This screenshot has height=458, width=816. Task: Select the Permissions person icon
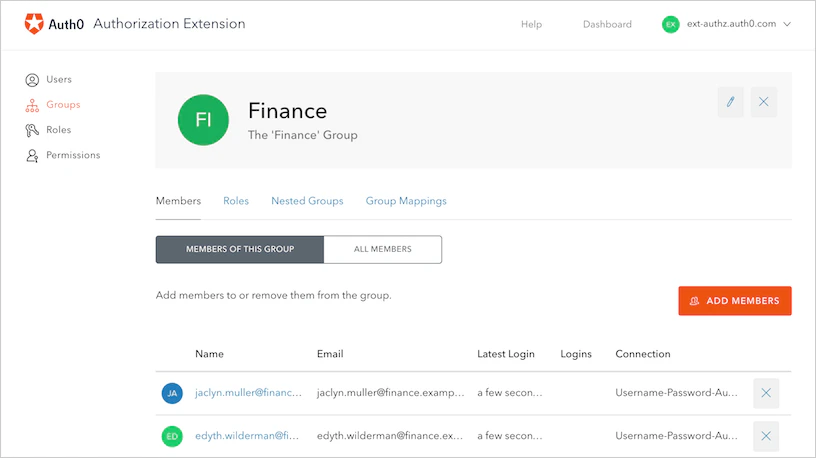(32, 156)
